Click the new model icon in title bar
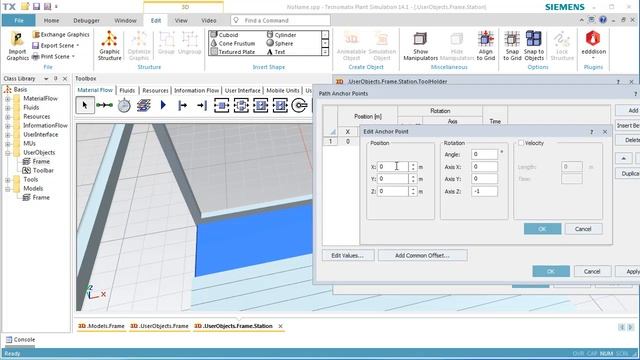The width and height of the screenshot is (640, 360). (x=25, y=7)
